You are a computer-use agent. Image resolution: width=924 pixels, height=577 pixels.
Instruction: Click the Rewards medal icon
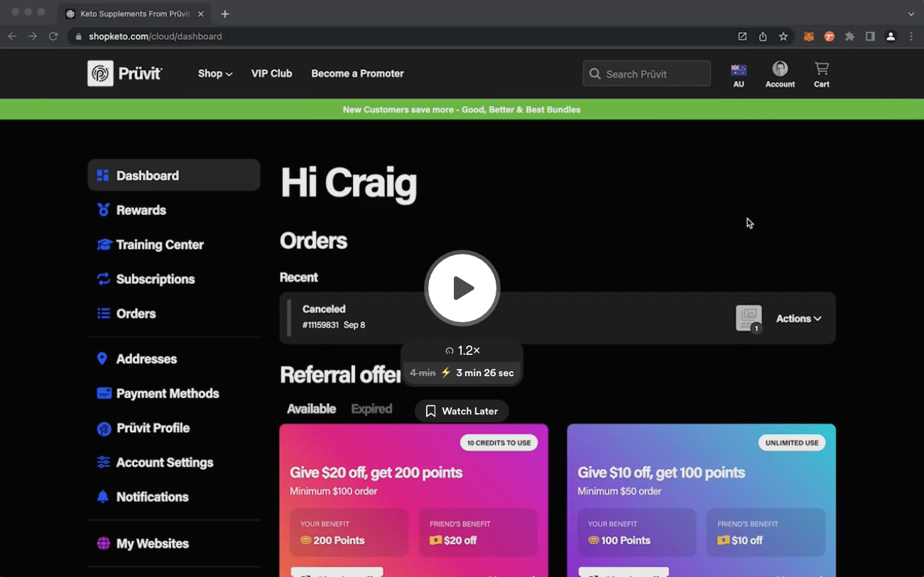coord(104,210)
